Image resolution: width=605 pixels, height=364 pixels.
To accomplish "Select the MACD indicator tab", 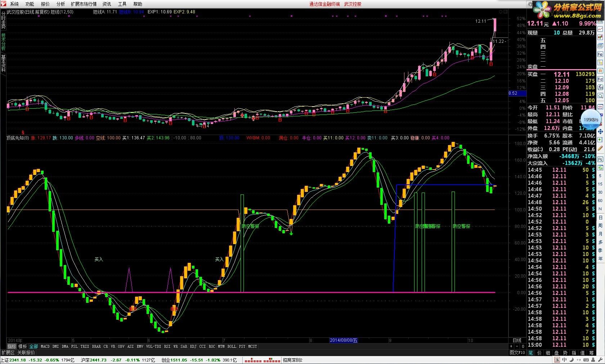I will click(45, 346).
